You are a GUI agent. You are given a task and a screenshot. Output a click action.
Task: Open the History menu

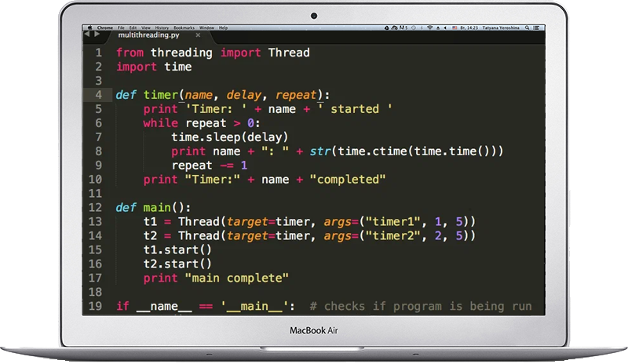click(x=162, y=27)
